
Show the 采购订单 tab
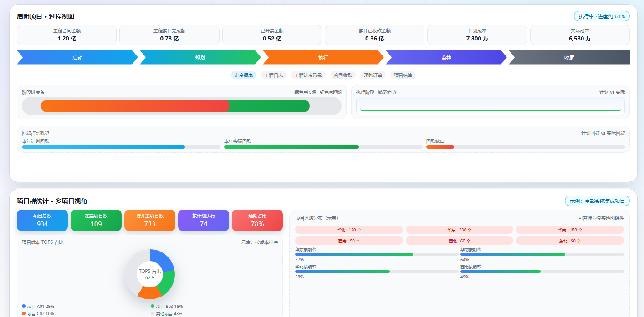tap(373, 75)
